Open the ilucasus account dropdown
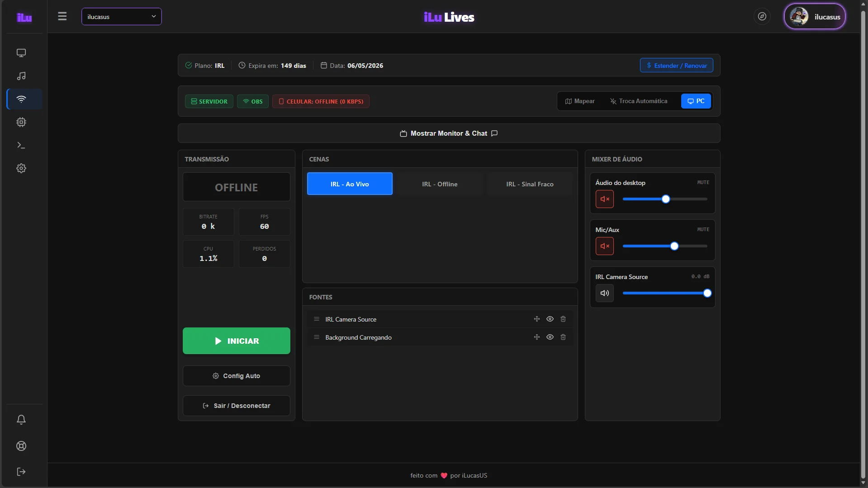Image resolution: width=868 pixels, height=488 pixels. tap(121, 17)
